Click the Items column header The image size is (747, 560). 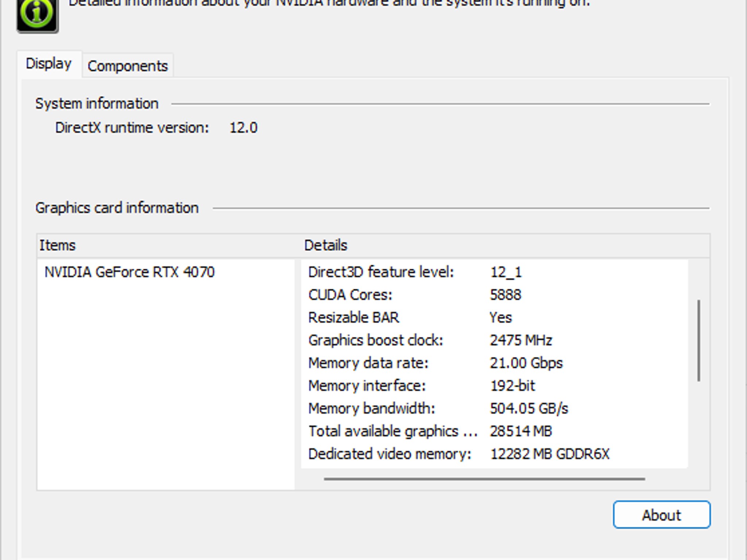(x=57, y=245)
